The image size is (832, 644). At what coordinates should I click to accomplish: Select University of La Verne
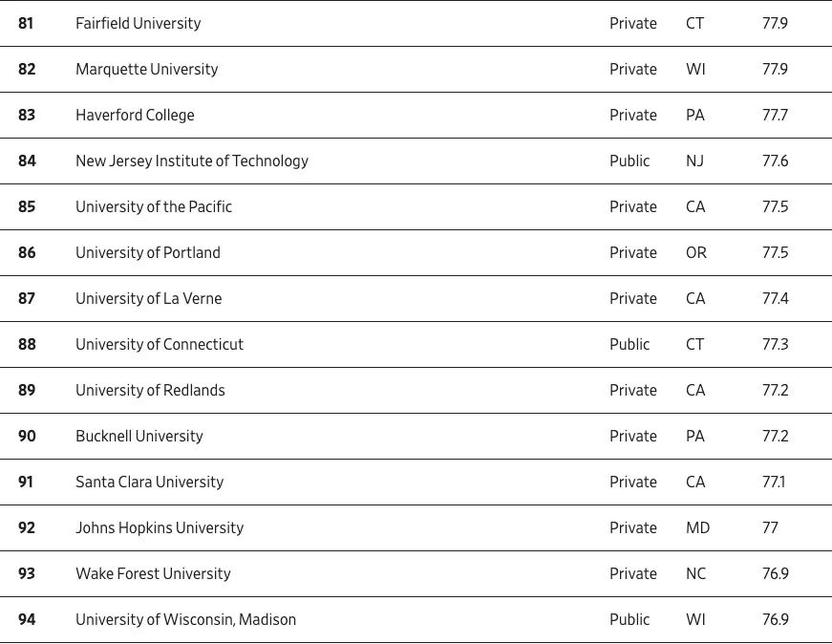(x=149, y=298)
